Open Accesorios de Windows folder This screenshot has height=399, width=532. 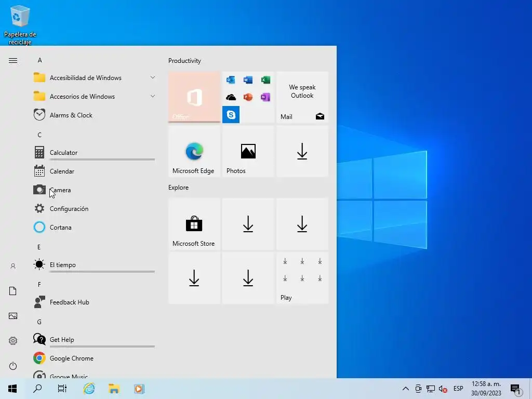[x=95, y=96]
